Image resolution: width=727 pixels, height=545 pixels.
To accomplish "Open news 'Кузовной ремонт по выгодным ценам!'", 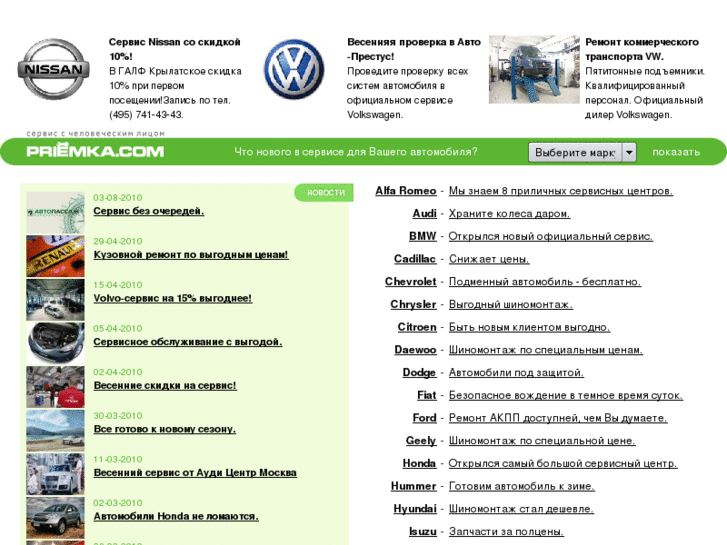I will point(191,255).
